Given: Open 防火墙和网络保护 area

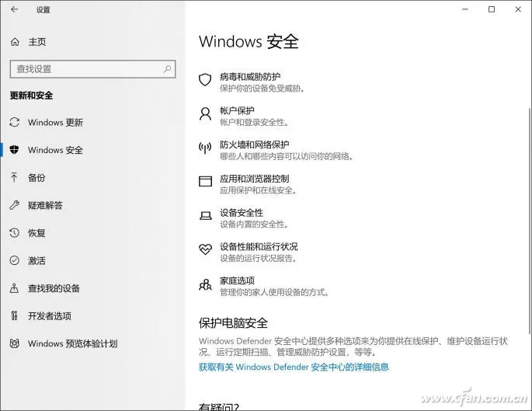Looking at the screenshot, I should pyautogui.click(x=255, y=145).
